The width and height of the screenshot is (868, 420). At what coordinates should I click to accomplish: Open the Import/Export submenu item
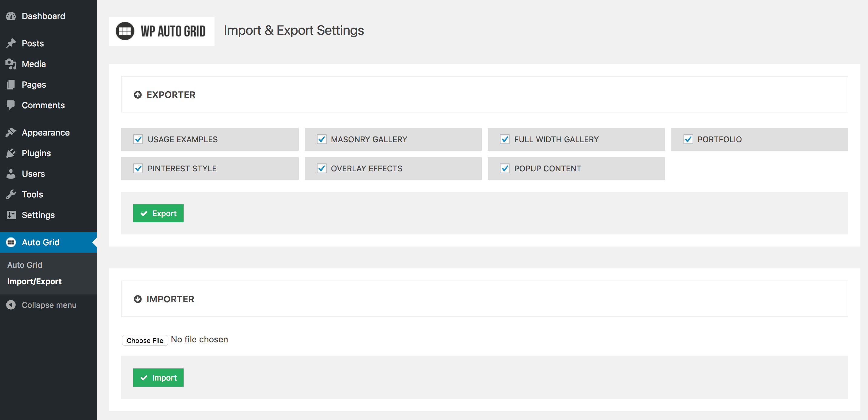(x=34, y=281)
